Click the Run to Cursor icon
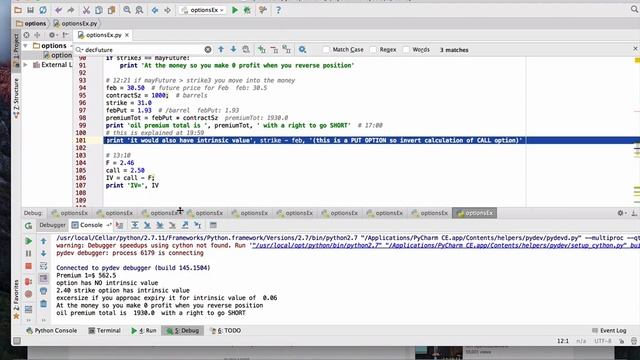640x360 pixels. pos(198,225)
